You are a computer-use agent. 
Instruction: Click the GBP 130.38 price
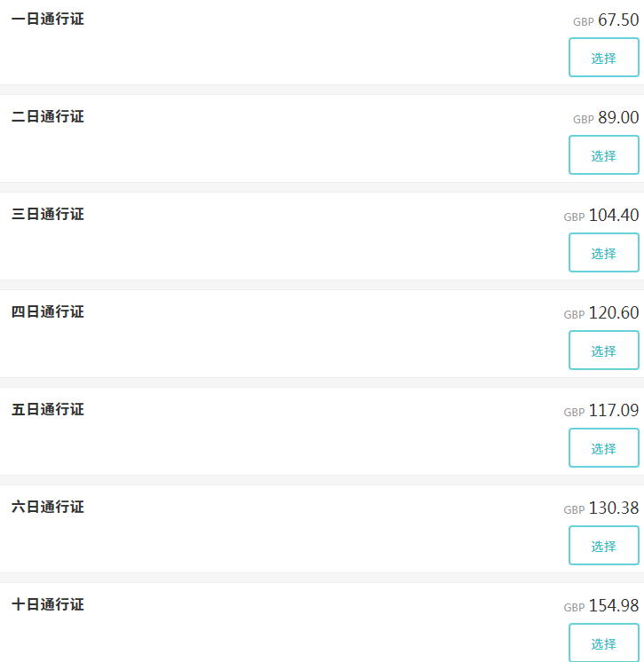[x=601, y=508]
